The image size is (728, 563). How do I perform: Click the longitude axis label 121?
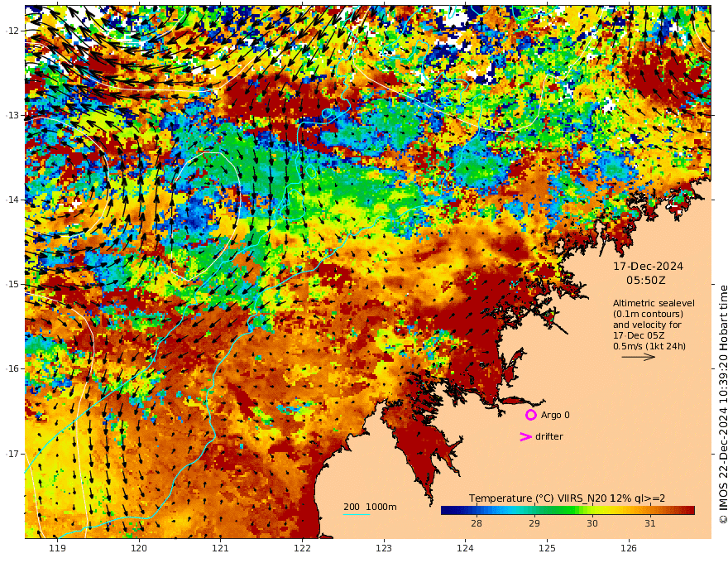coord(221,549)
